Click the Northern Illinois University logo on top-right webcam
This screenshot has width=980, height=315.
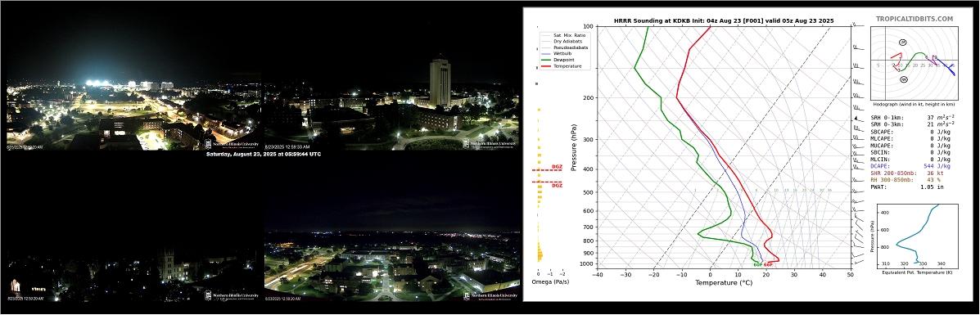tap(490, 143)
